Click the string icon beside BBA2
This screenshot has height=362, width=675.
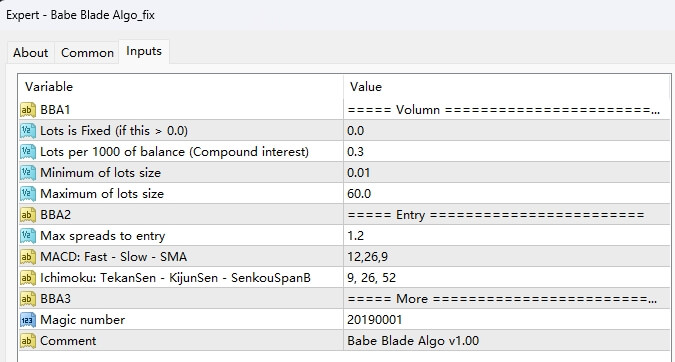[x=28, y=215]
